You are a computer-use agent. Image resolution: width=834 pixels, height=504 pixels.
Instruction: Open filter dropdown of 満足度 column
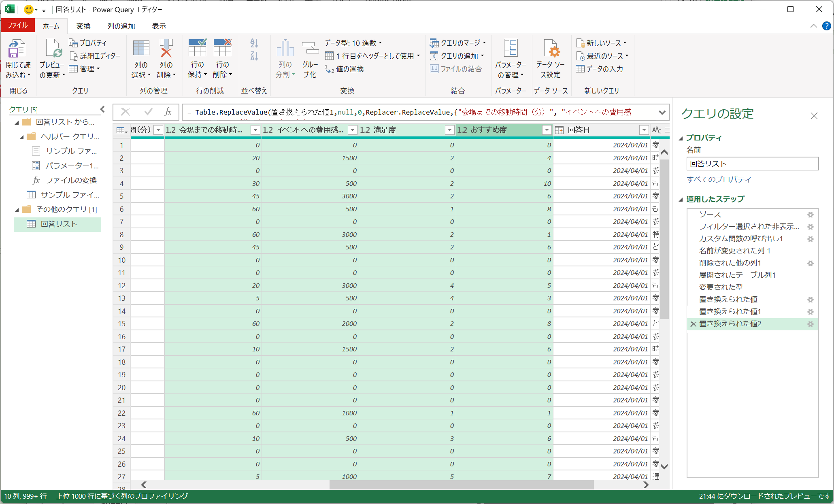449,130
